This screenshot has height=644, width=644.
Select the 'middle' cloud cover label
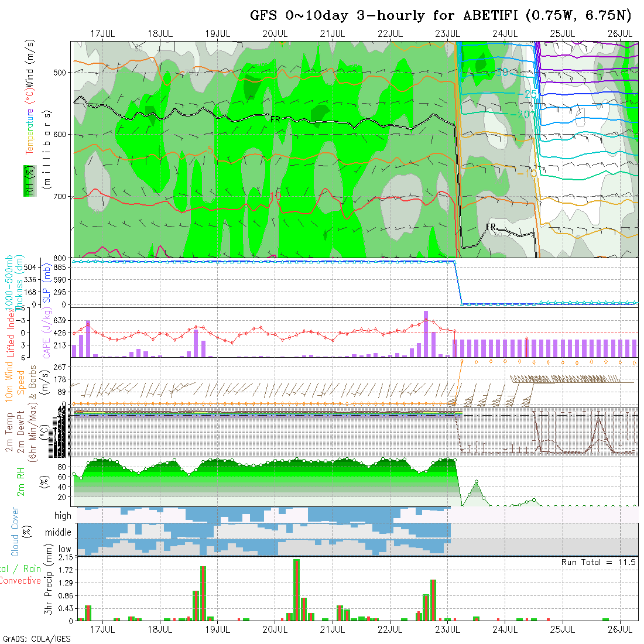(x=59, y=533)
